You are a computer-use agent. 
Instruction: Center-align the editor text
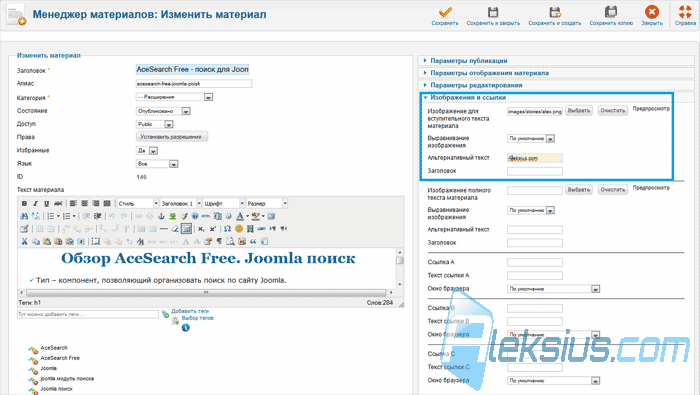tap(84, 204)
